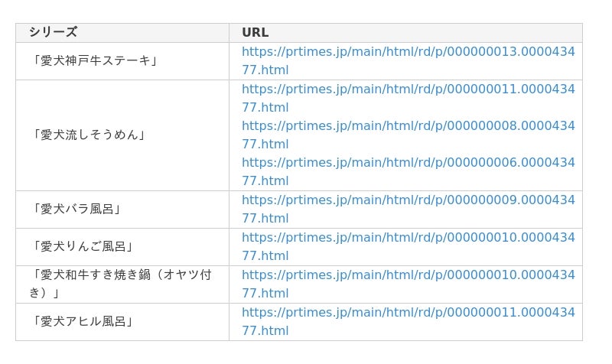
Task: Click the 77.html line of the 愛犬アヒル風呂 link
Action: [x=265, y=331]
